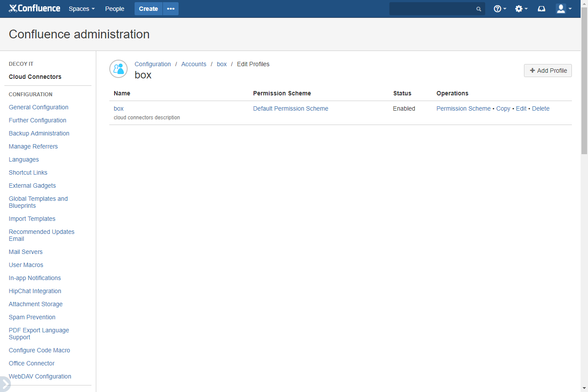Open the user profile avatar menu
588x392 pixels.
pyautogui.click(x=564, y=9)
